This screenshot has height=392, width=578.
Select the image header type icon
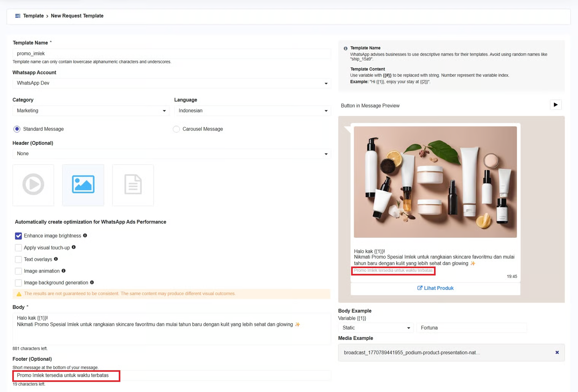tap(83, 185)
